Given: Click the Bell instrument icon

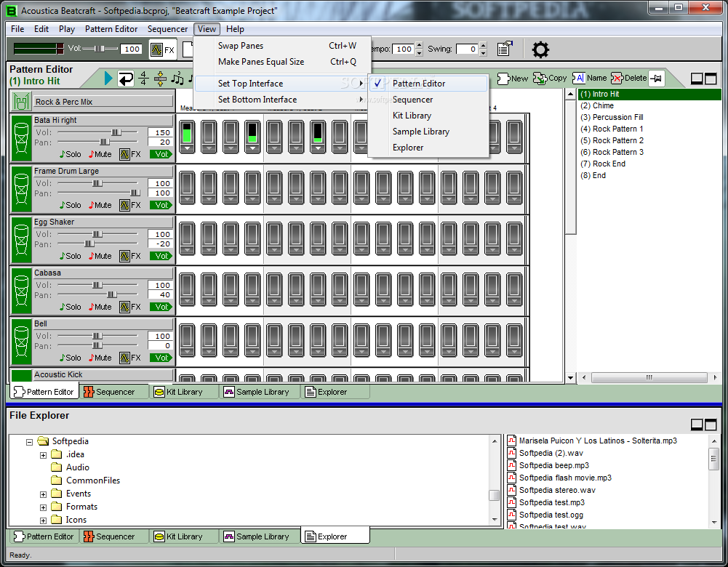Looking at the screenshot, I should [21, 342].
